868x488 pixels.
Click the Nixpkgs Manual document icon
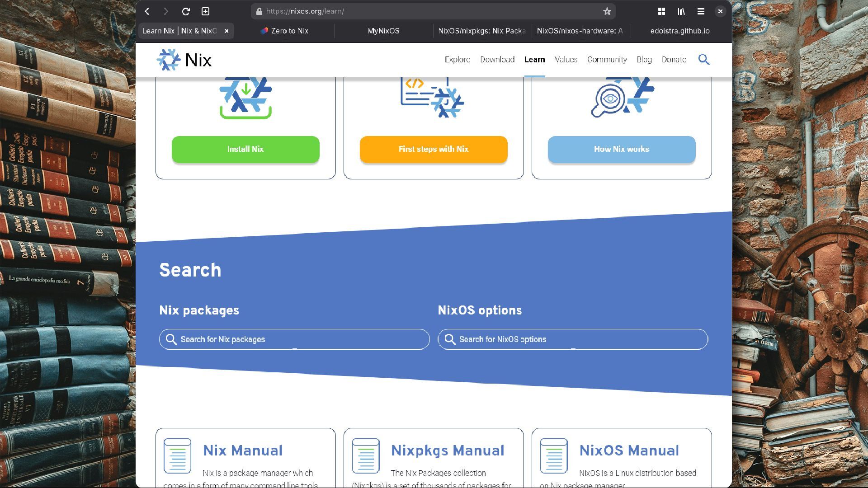pyautogui.click(x=366, y=456)
